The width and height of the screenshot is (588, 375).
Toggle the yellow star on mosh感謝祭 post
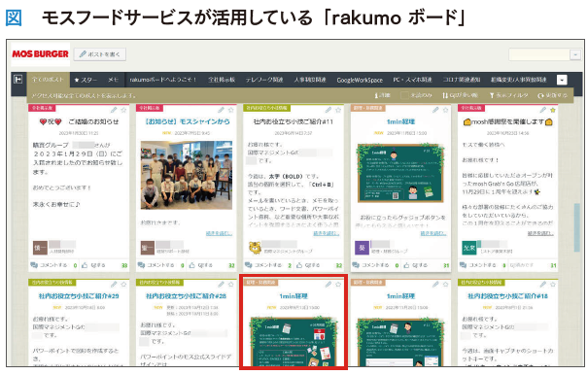(553, 110)
